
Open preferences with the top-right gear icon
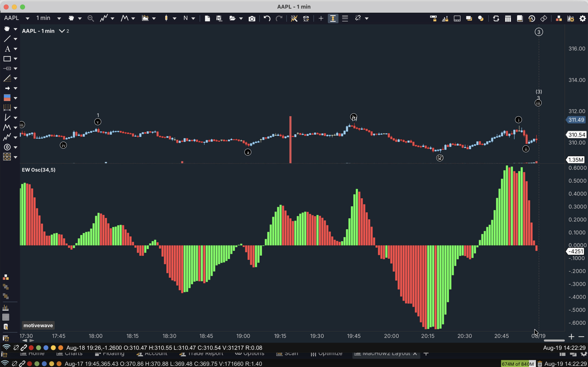point(582,18)
